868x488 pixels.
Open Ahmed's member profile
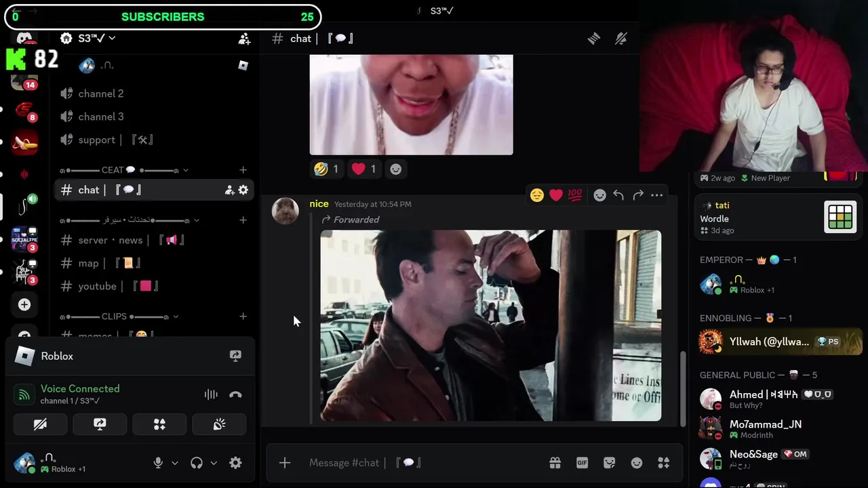778,399
